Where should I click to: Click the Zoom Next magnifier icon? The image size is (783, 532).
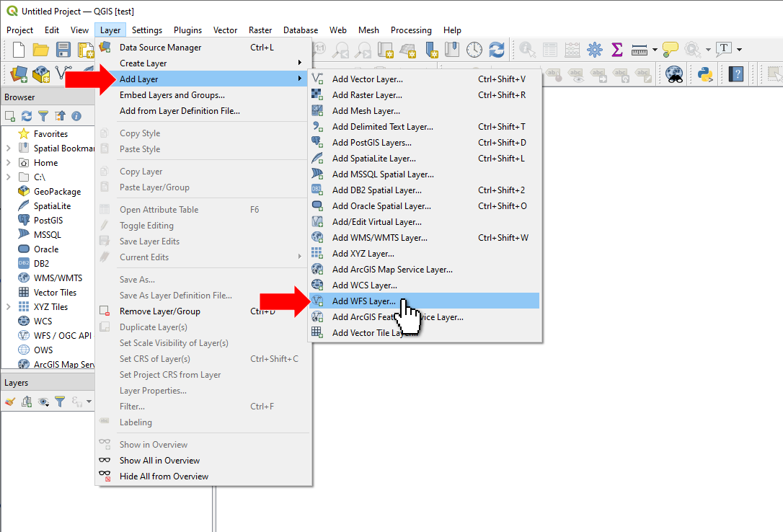[x=363, y=50]
